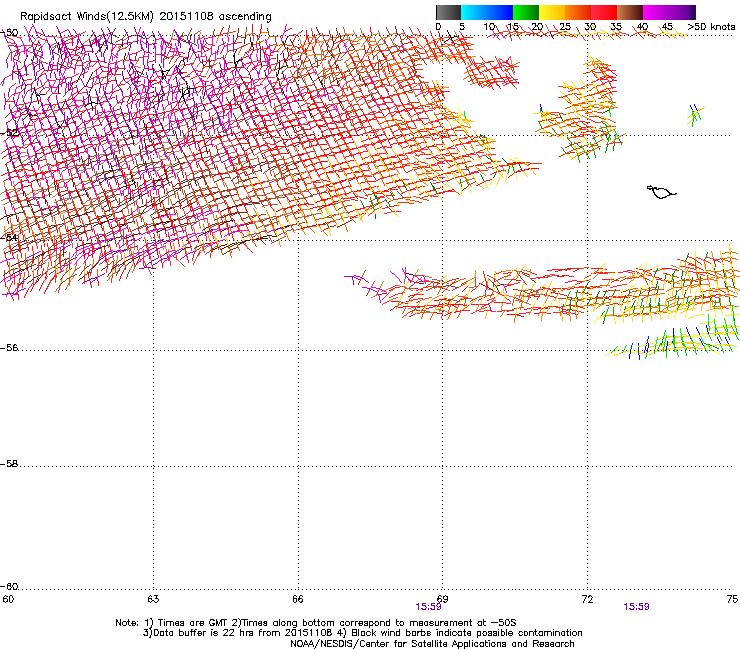Click the small black island outline on map
The height and width of the screenshot is (650, 740).
click(661, 192)
